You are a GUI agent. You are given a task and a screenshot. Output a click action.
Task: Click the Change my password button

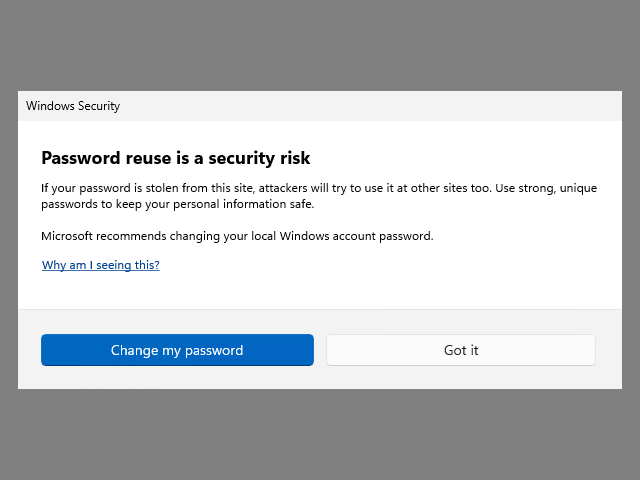pos(177,350)
